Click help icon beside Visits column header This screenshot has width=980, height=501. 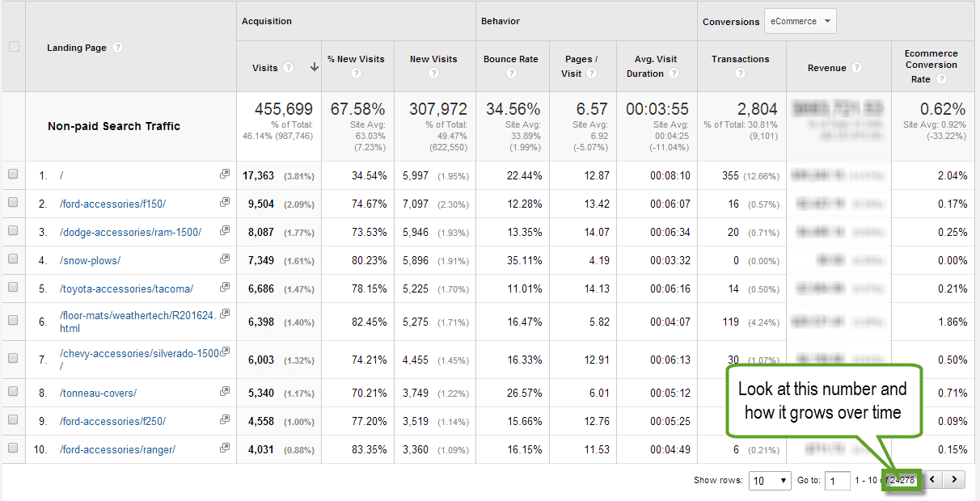click(289, 68)
